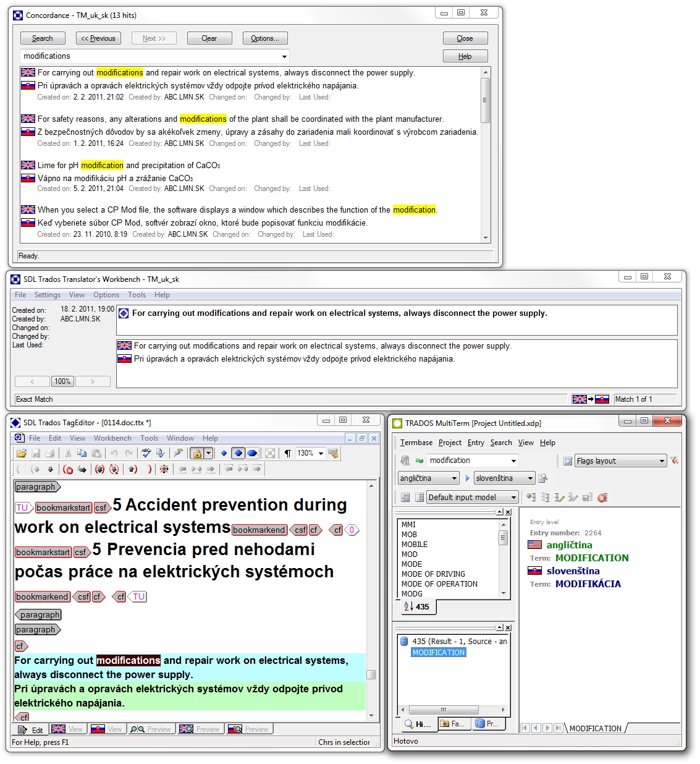Switch to the Edit tab in TagEditor
The width and height of the screenshot is (700, 764).
click(32, 730)
